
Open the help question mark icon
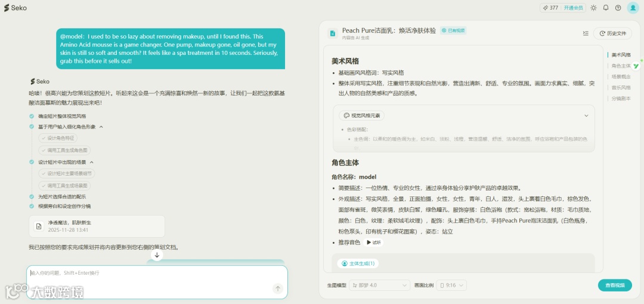point(618,8)
